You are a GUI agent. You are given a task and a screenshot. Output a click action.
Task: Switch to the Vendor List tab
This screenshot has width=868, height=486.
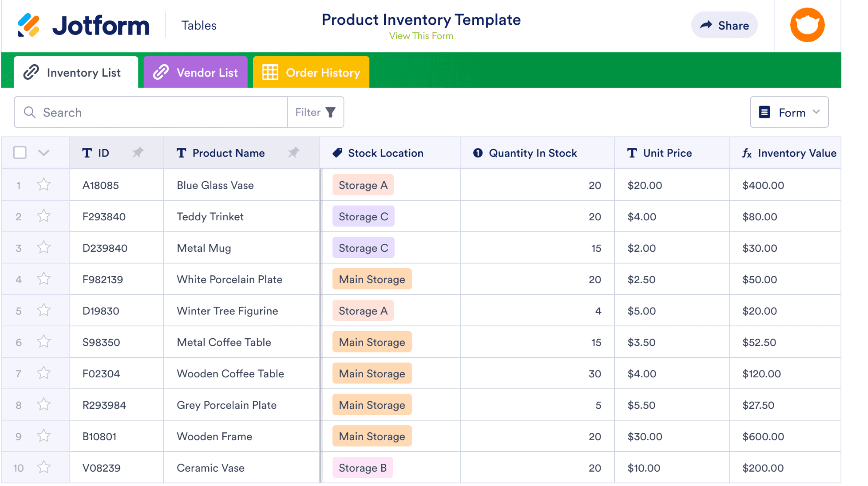pyautogui.click(x=196, y=72)
